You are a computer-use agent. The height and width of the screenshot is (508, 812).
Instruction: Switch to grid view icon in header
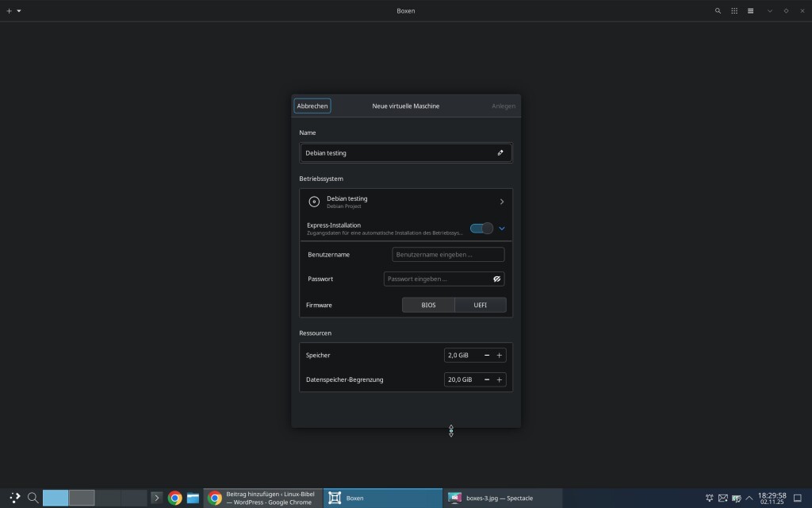(734, 11)
